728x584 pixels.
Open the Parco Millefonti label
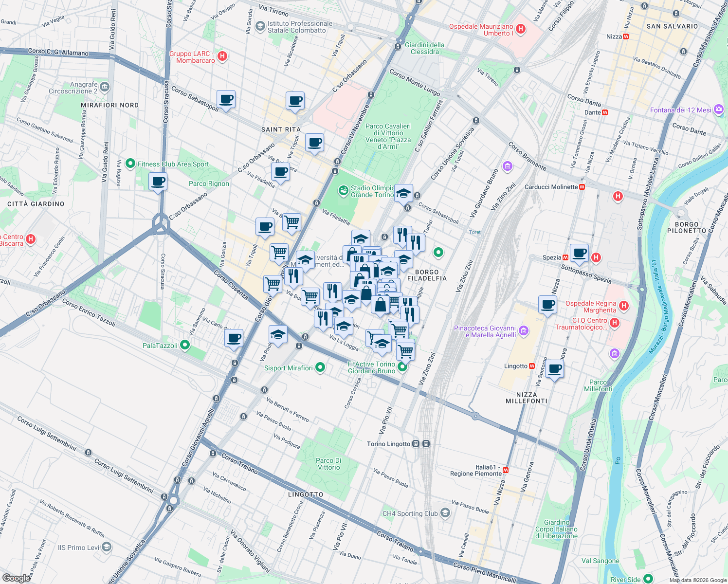click(598, 385)
